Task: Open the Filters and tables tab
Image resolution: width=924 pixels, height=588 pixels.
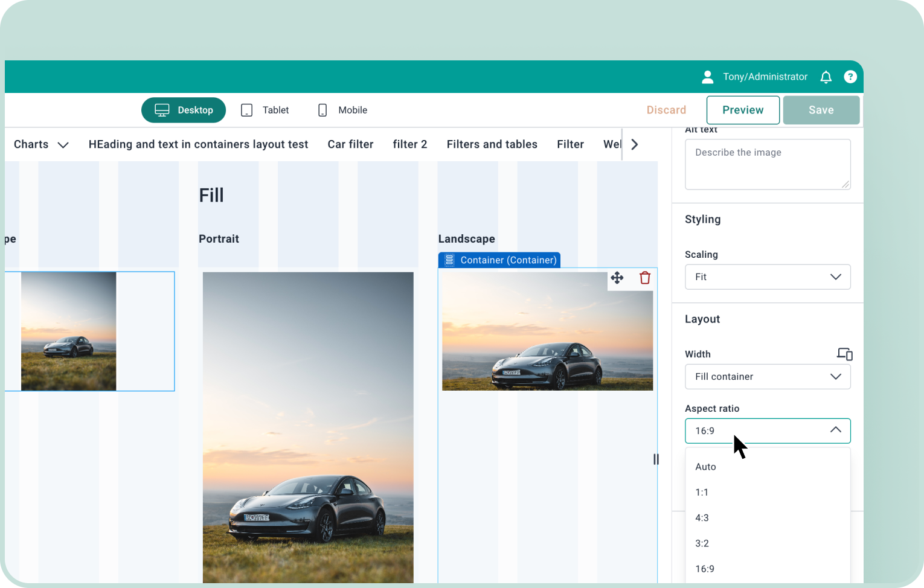Action: (492, 144)
